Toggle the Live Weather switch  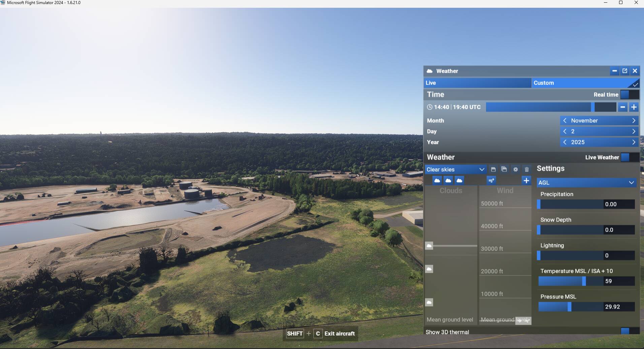click(x=629, y=157)
